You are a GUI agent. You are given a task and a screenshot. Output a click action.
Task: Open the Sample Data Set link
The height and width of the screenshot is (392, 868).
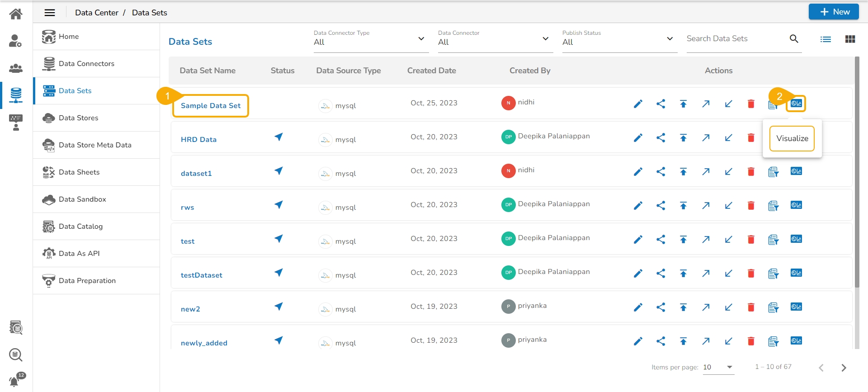point(211,106)
